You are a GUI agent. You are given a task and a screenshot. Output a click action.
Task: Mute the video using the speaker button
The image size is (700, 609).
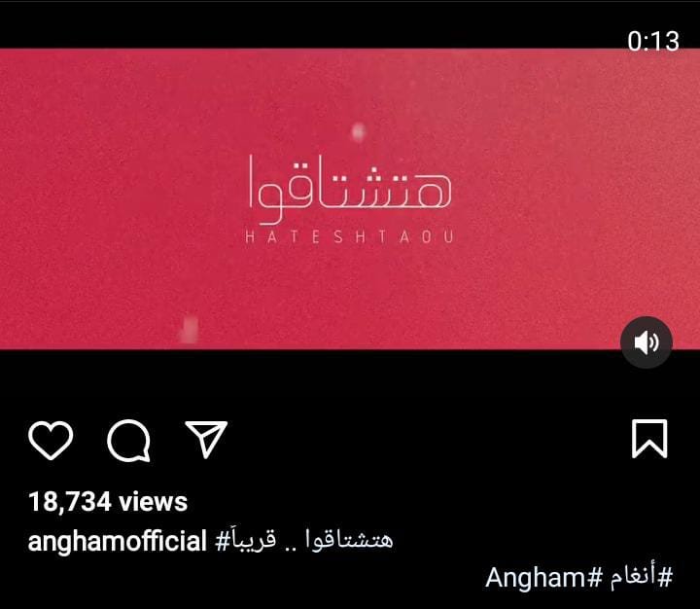[646, 342]
